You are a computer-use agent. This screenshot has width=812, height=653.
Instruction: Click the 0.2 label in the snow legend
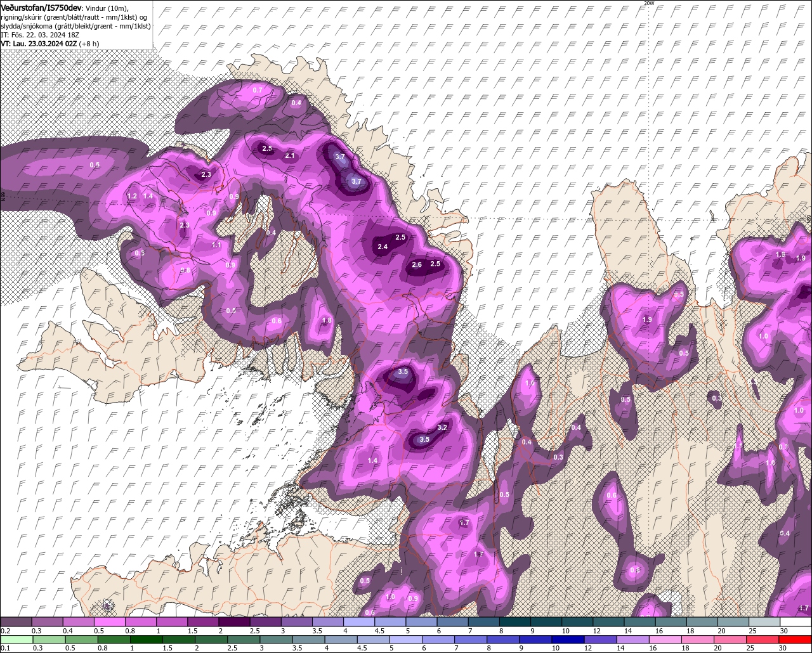coord(5,631)
